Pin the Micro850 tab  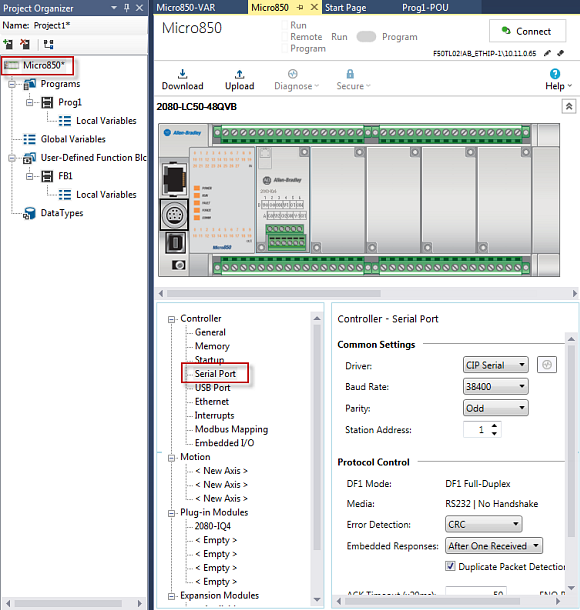coord(300,7)
